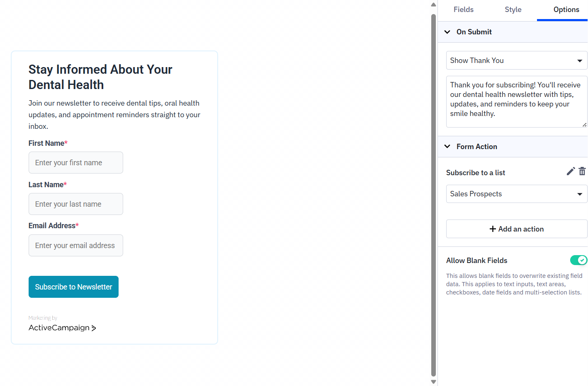Viewport: 588px width, 386px height.
Task: Switch to the Style tab
Action: point(513,10)
